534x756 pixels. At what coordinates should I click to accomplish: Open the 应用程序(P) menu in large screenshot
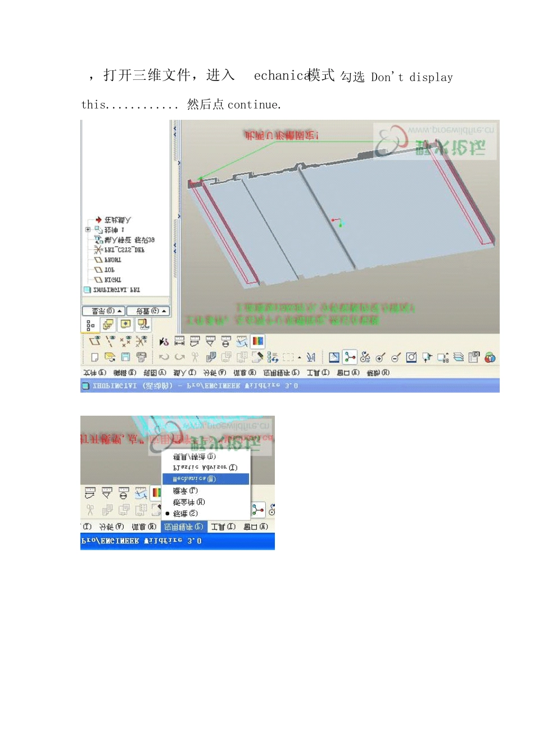(281, 372)
